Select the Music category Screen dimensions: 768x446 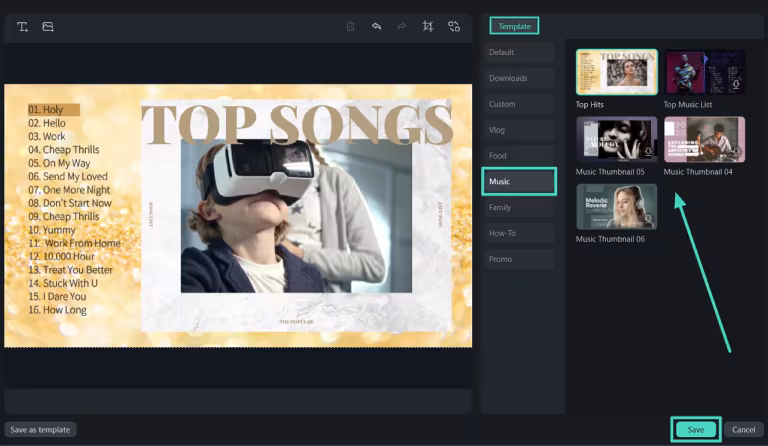(x=519, y=182)
